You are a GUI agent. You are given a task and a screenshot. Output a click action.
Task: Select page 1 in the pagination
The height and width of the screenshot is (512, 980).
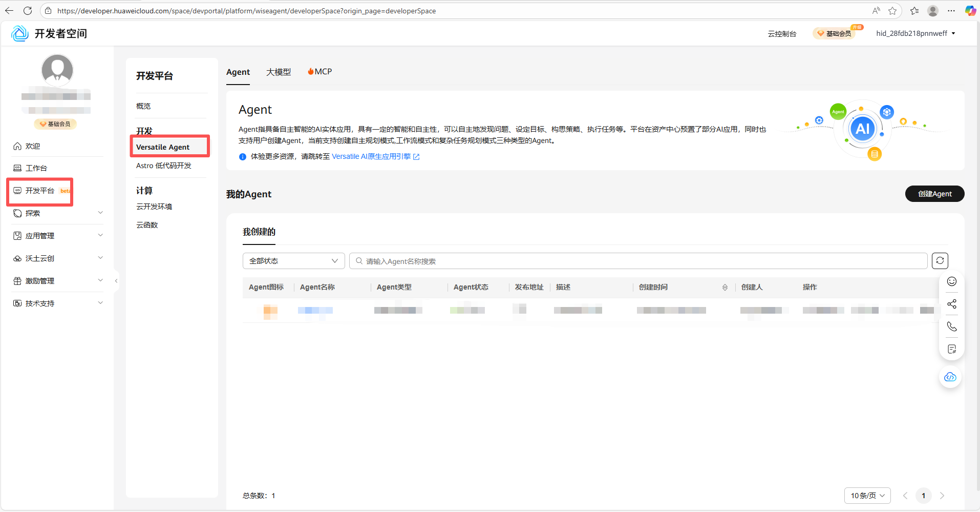[924, 496]
